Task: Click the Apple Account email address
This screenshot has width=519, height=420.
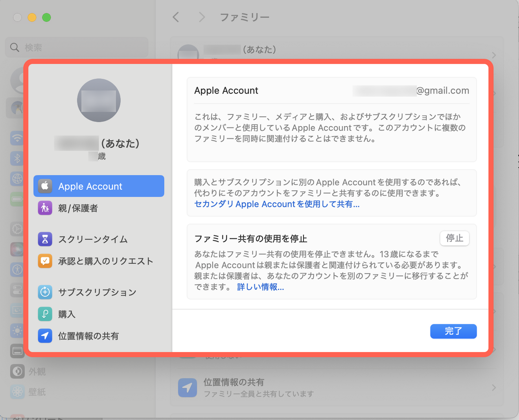Action: (411, 91)
